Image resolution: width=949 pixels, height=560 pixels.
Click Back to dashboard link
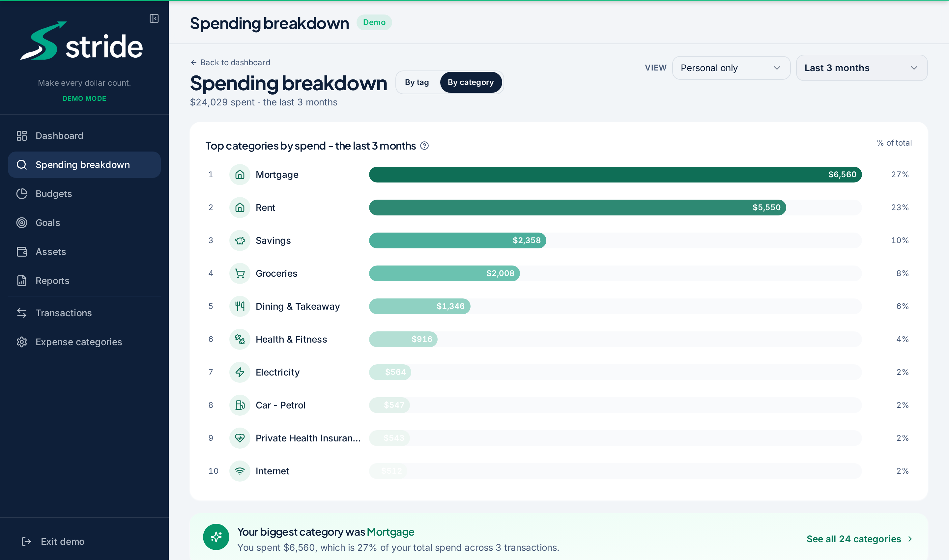[x=230, y=63]
